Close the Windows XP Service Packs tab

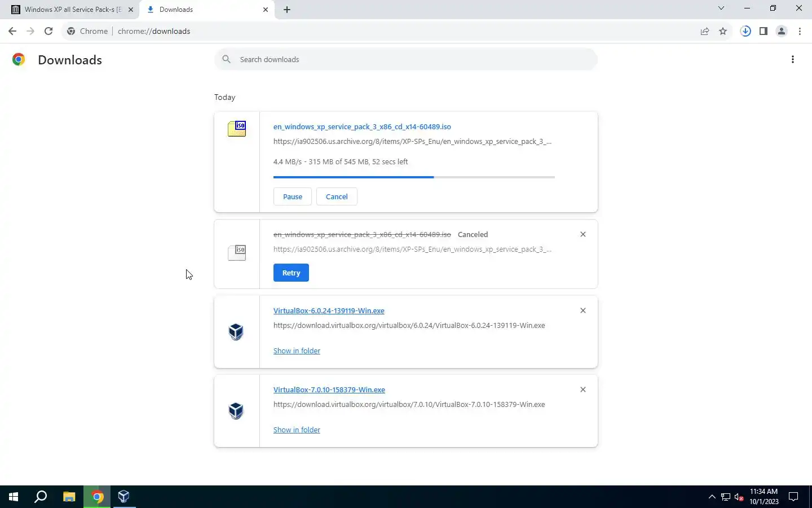pos(131,10)
